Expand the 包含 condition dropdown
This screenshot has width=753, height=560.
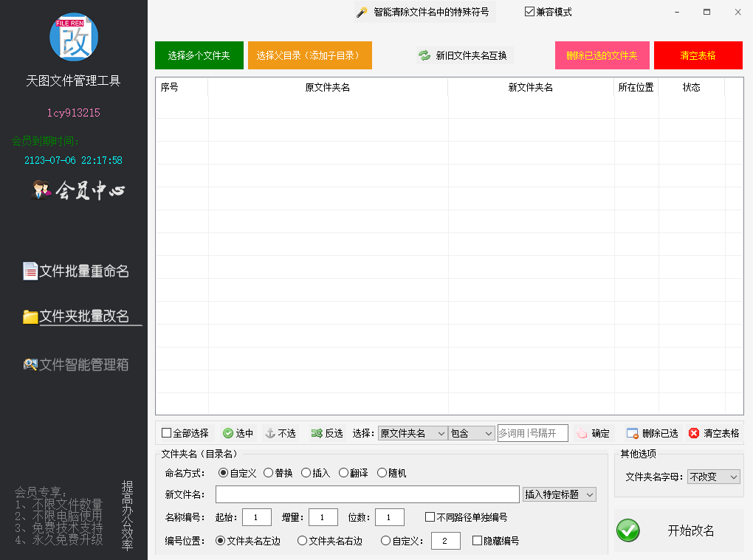pyautogui.click(x=471, y=434)
